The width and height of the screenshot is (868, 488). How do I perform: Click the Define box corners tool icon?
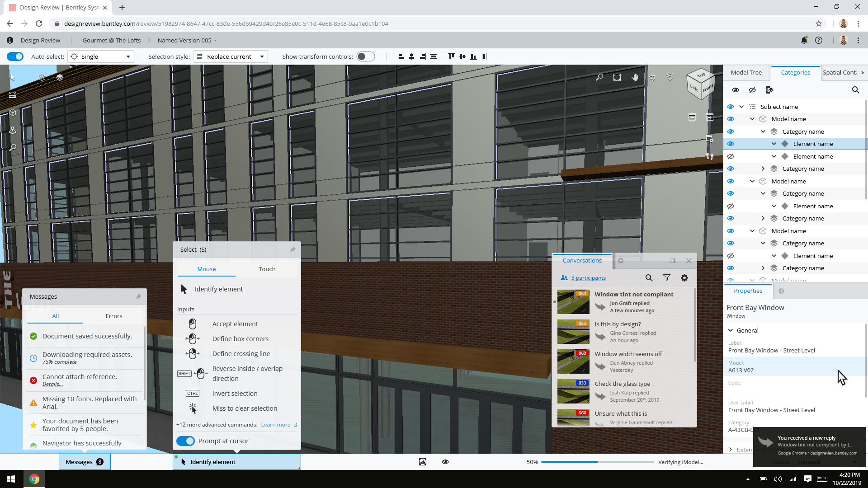(x=192, y=338)
